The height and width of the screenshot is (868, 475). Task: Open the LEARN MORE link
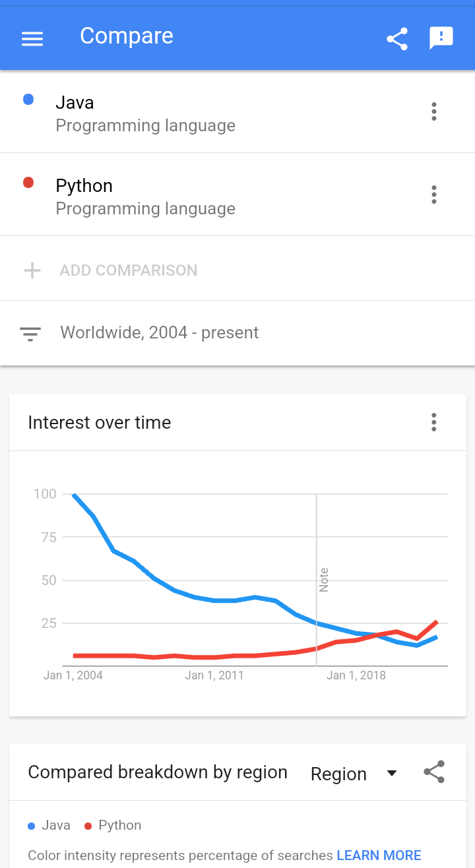[x=379, y=855]
